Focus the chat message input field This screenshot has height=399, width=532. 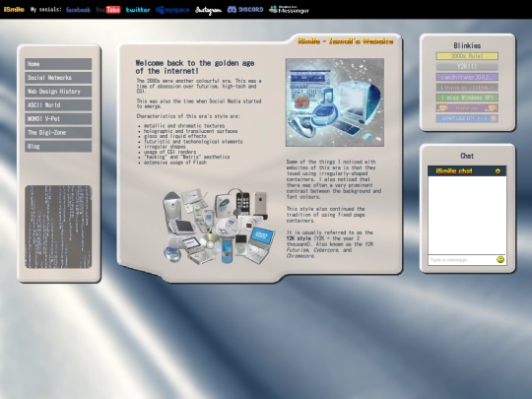pyautogui.click(x=461, y=260)
